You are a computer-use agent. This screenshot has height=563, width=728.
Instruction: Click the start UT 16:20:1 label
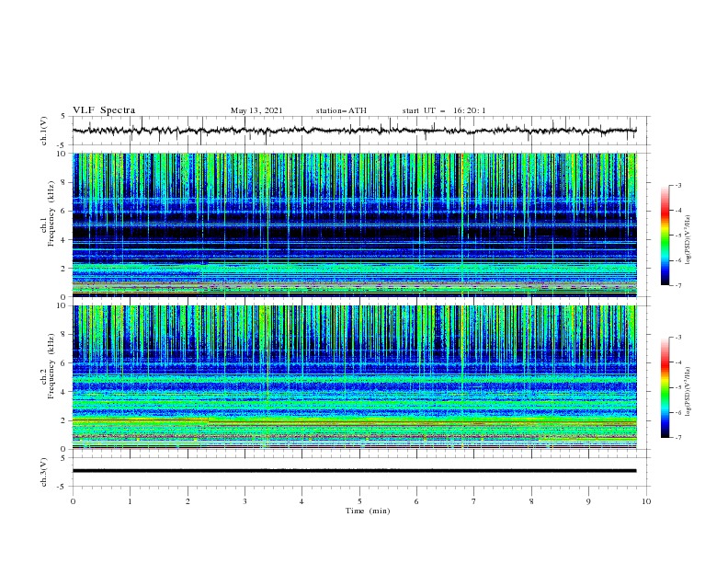coord(444,110)
